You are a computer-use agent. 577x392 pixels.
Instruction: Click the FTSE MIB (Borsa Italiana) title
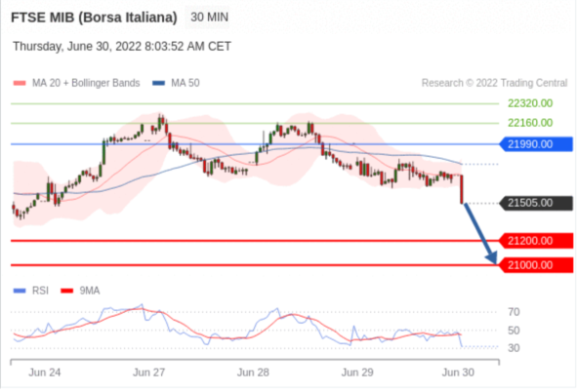(x=94, y=18)
